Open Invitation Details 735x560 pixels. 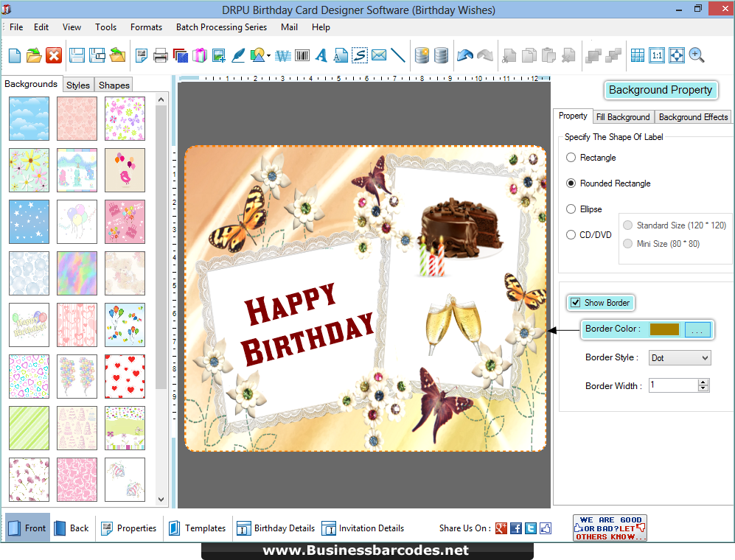coord(363,528)
